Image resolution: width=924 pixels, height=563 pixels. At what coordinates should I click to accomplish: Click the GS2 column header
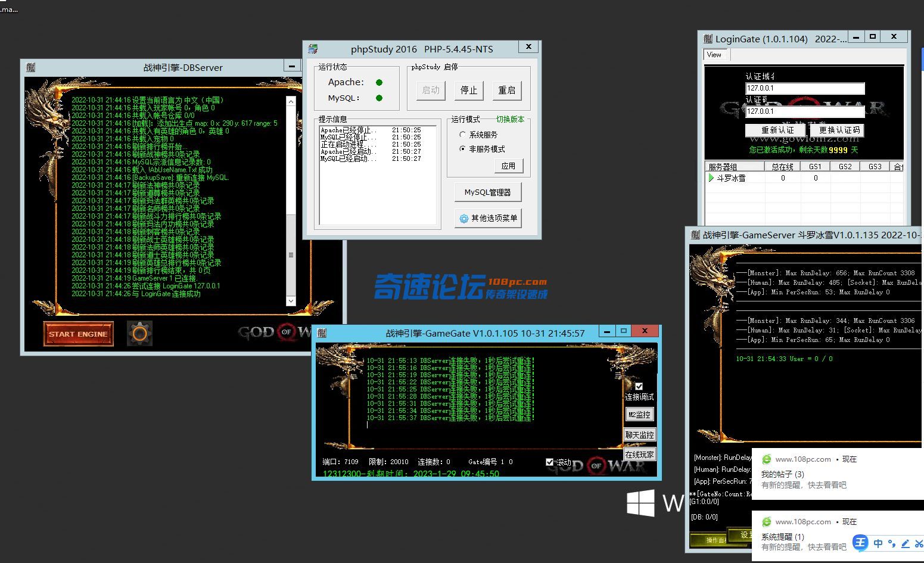pyautogui.click(x=845, y=167)
